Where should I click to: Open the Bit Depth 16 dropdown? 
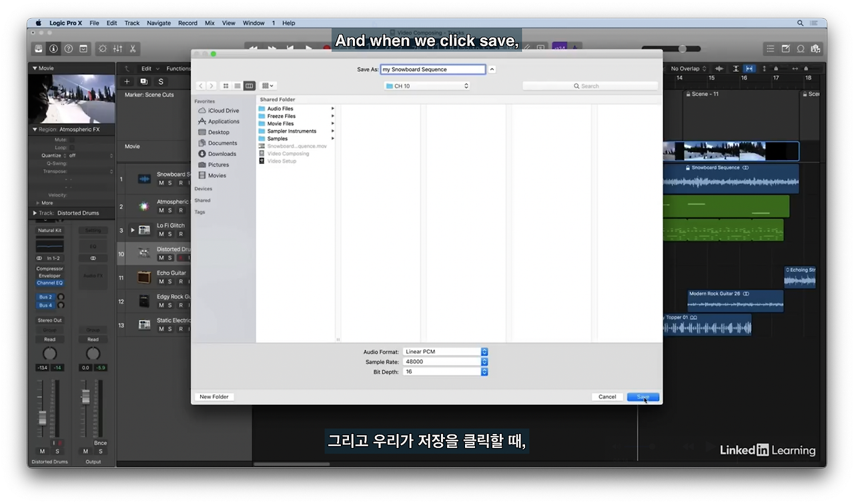point(446,371)
